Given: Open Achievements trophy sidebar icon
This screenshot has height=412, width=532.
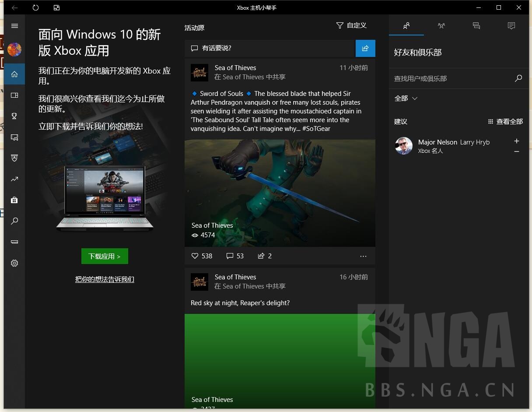Looking at the screenshot, I should 14,116.
